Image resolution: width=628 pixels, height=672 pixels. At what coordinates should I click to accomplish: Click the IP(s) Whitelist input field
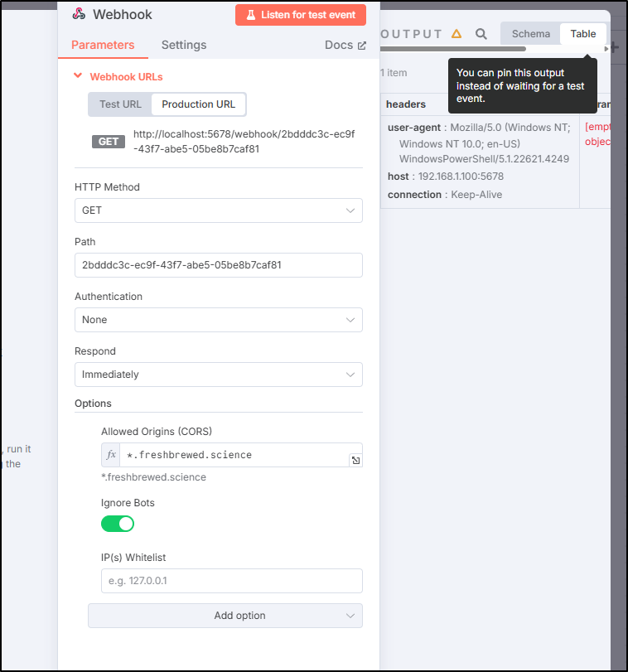232,581
